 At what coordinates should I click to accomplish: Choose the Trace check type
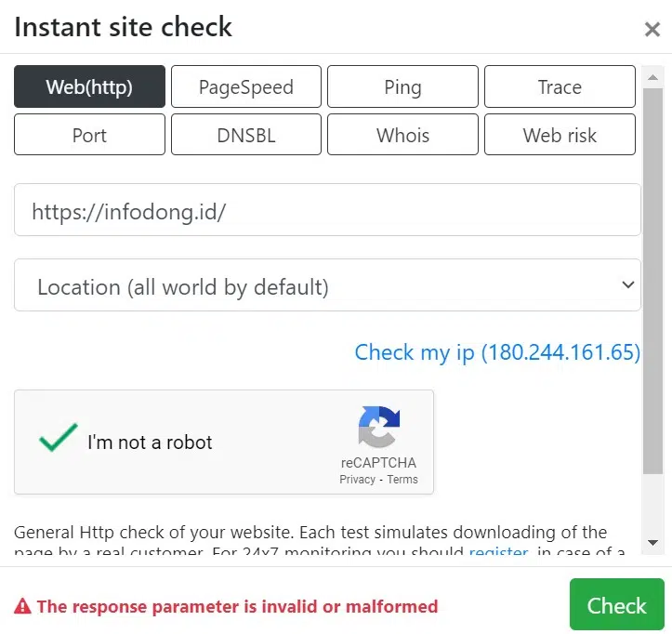[x=560, y=86]
